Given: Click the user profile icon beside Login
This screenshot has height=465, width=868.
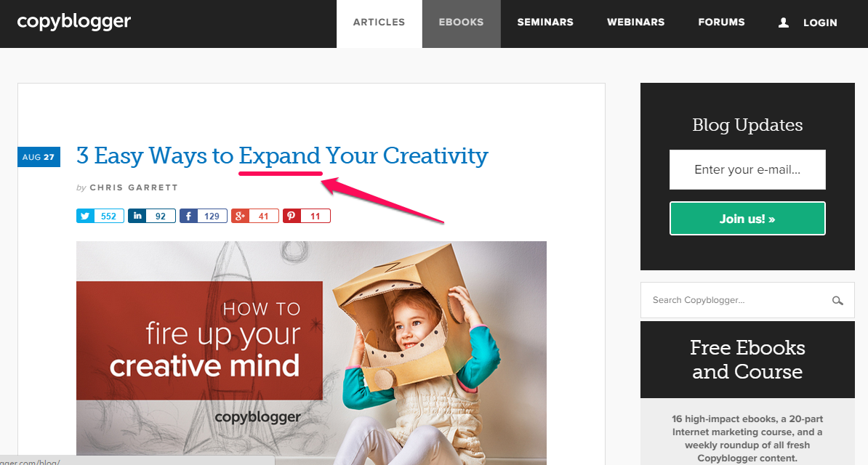Looking at the screenshot, I should [783, 23].
